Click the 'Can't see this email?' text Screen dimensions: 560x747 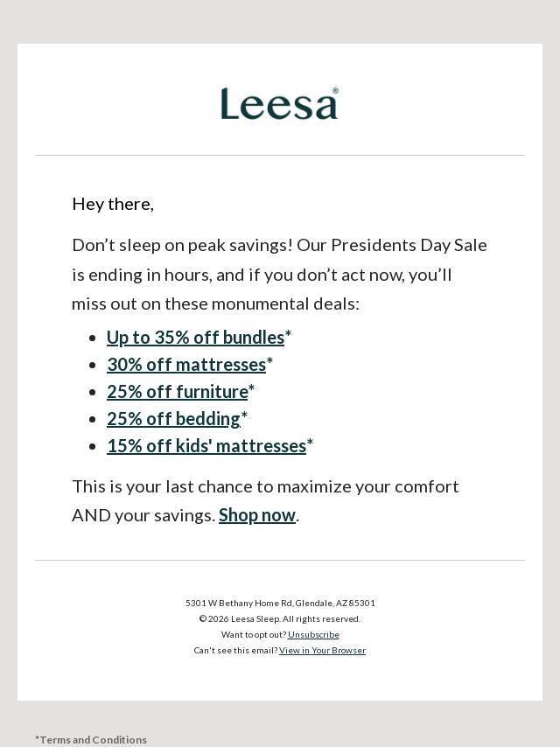pyautogui.click(x=235, y=651)
